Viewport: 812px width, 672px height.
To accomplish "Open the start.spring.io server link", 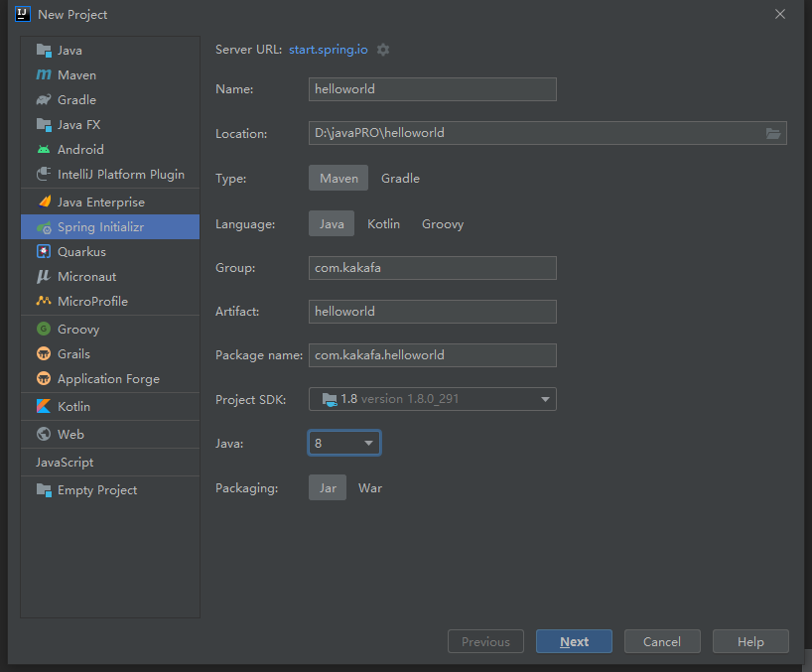I will click(329, 50).
